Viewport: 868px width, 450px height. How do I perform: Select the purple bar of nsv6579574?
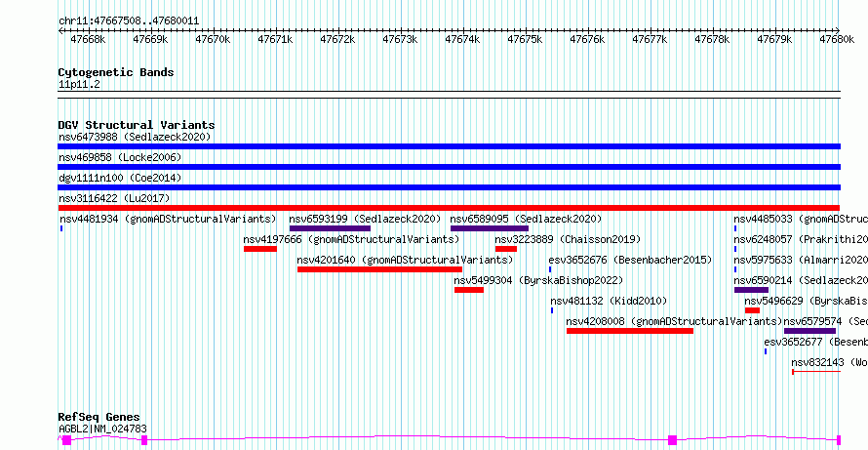pos(809,331)
